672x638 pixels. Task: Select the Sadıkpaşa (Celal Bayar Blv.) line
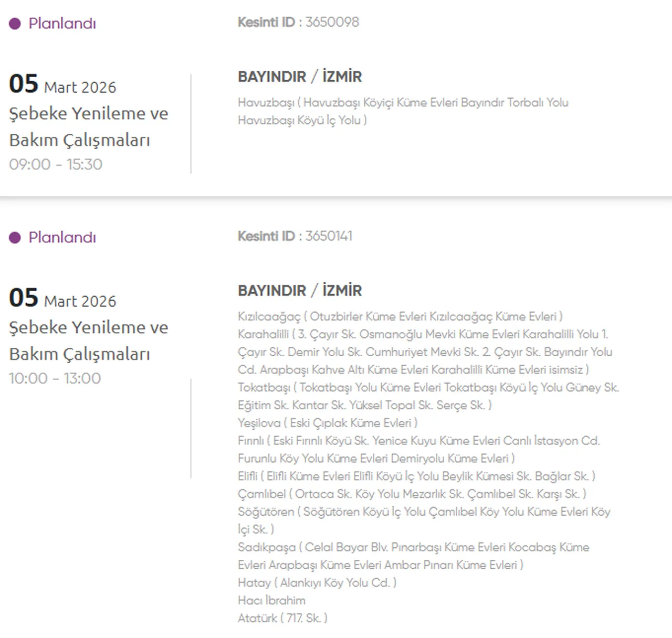413,547
